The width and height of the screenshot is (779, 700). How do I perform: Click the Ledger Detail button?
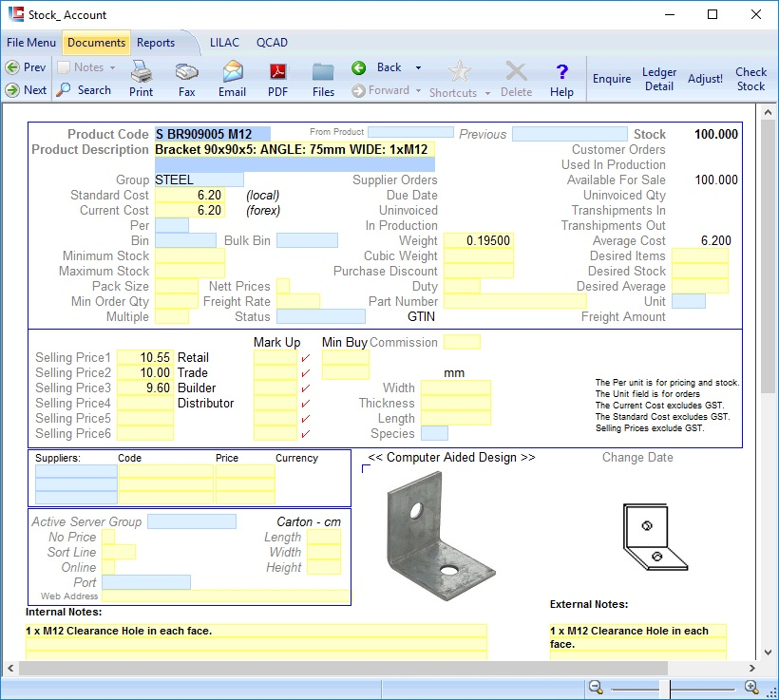tap(659, 79)
